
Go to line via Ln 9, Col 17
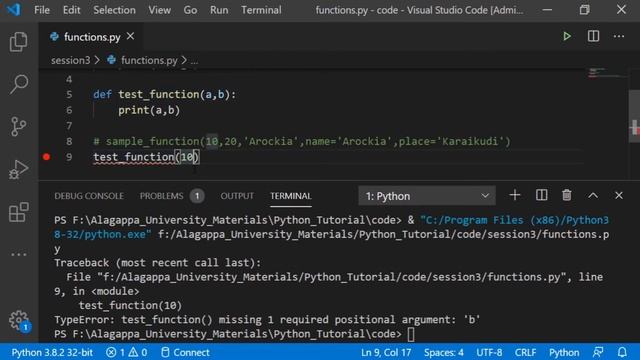click(386, 352)
